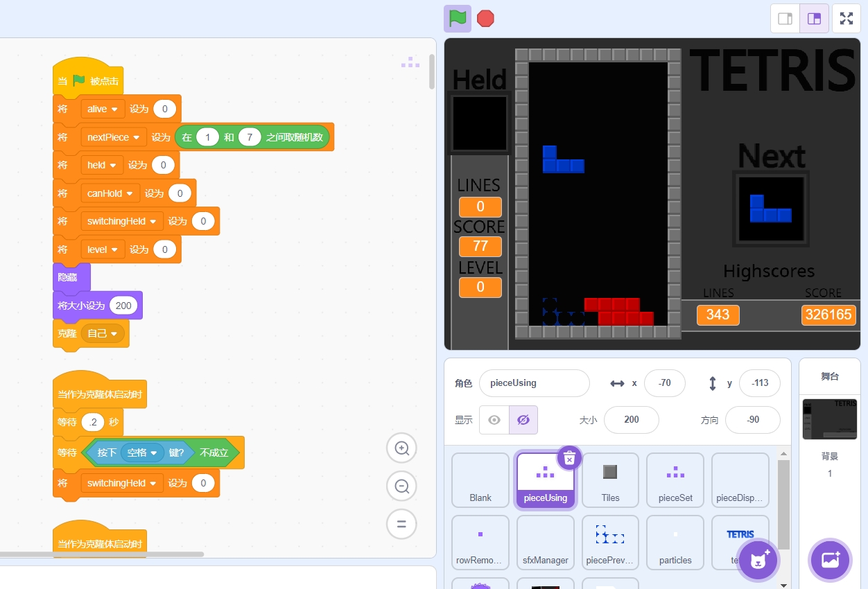Open the choose a backdrop button

(x=830, y=559)
